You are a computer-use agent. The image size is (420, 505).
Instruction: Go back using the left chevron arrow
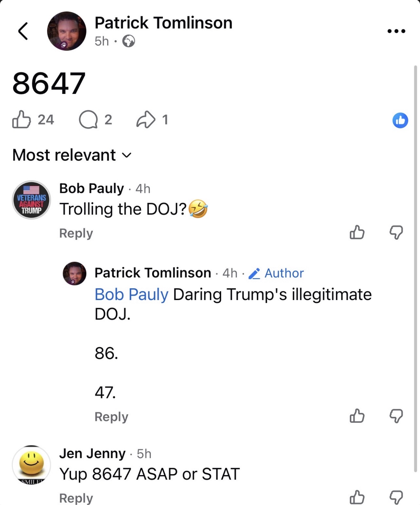coord(23,31)
